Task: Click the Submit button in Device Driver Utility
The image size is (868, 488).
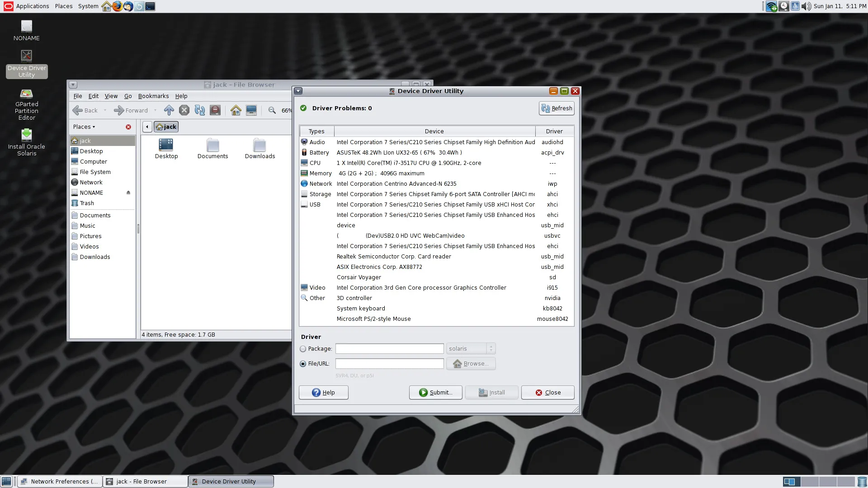Action: tap(436, 392)
